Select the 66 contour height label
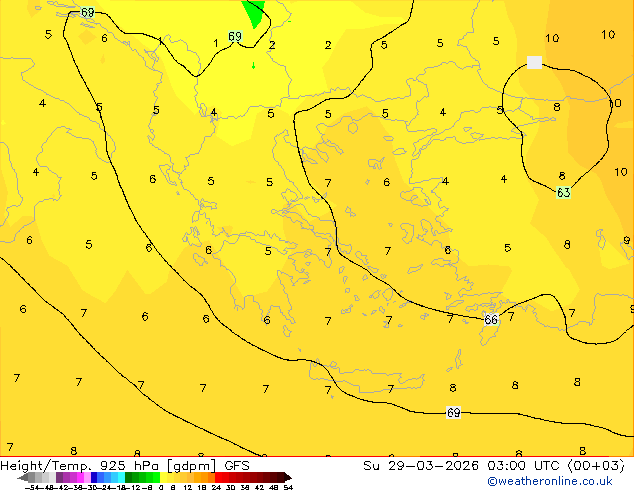 tap(490, 320)
